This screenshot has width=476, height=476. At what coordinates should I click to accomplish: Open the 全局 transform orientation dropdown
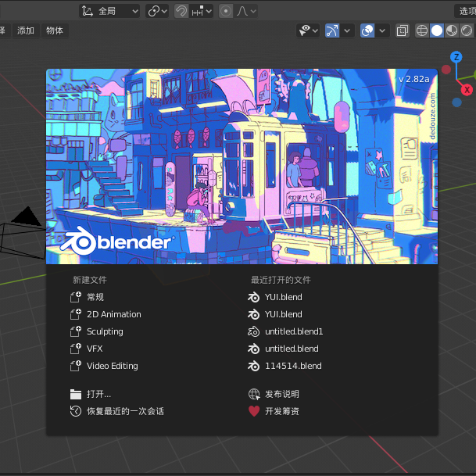pyautogui.click(x=109, y=11)
